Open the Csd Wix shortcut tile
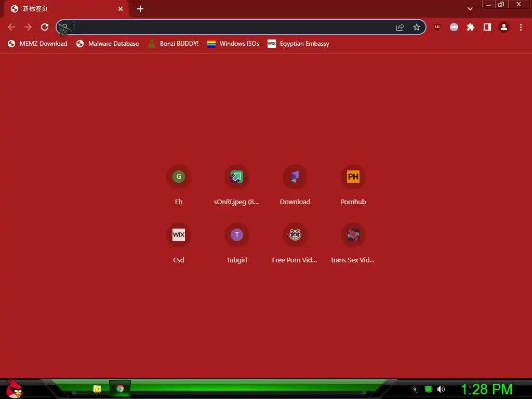This screenshot has height=399, width=532. tap(179, 243)
